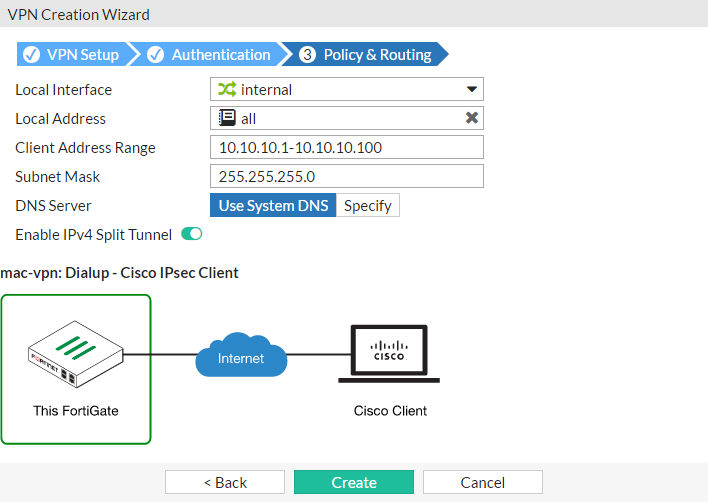Click the 'VPN Creation Wizard' title
Viewport: 708px width, 502px height.
[x=79, y=14]
